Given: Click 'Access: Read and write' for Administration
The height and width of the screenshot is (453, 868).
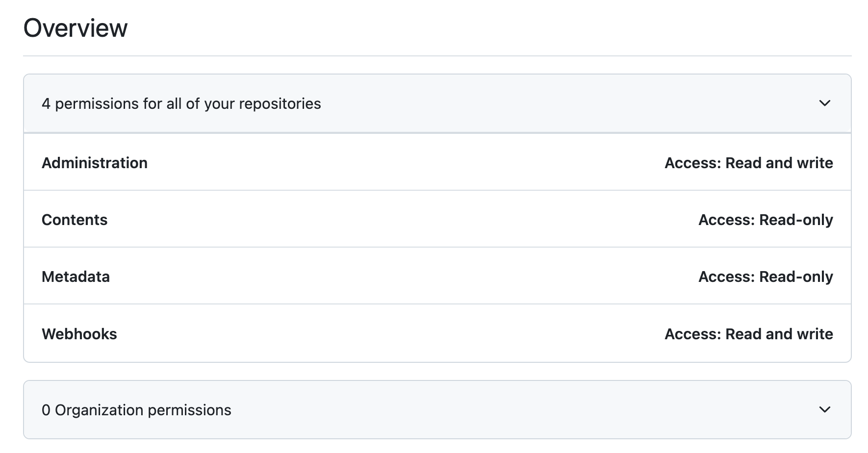Looking at the screenshot, I should coord(748,163).
